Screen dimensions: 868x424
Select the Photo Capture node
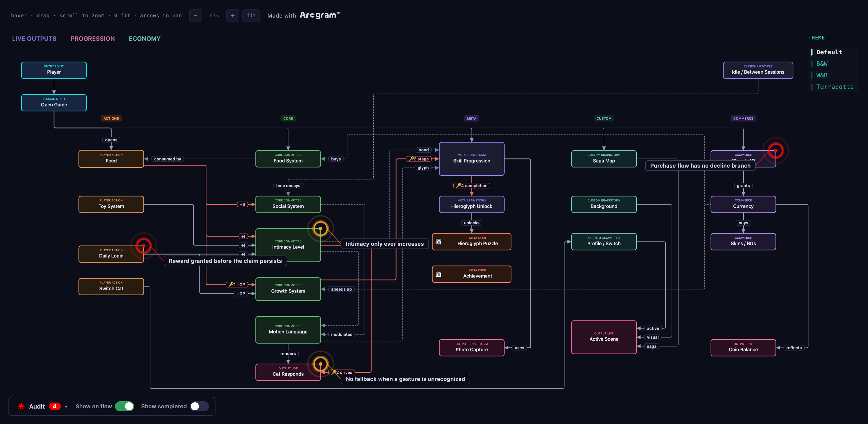[x=472, y=347]
